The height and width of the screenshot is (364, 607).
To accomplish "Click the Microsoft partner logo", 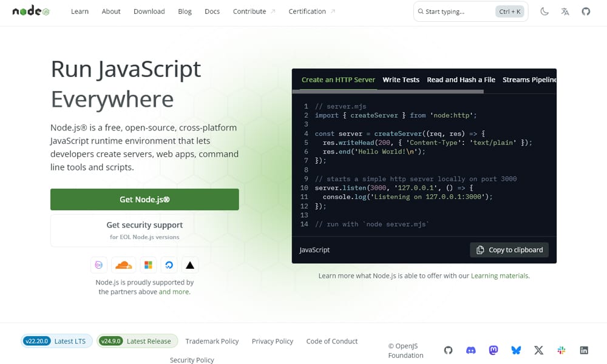I will tap(148, 265).
